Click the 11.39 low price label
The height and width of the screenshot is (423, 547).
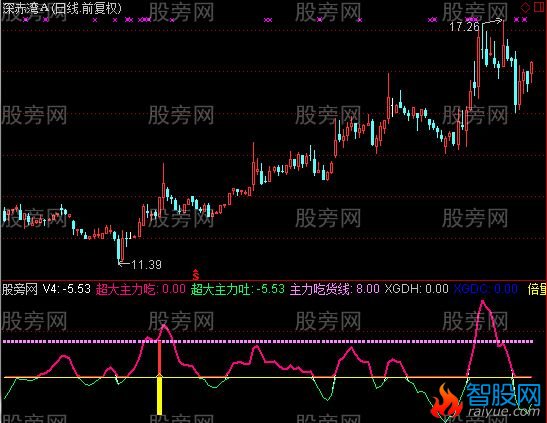147,265
